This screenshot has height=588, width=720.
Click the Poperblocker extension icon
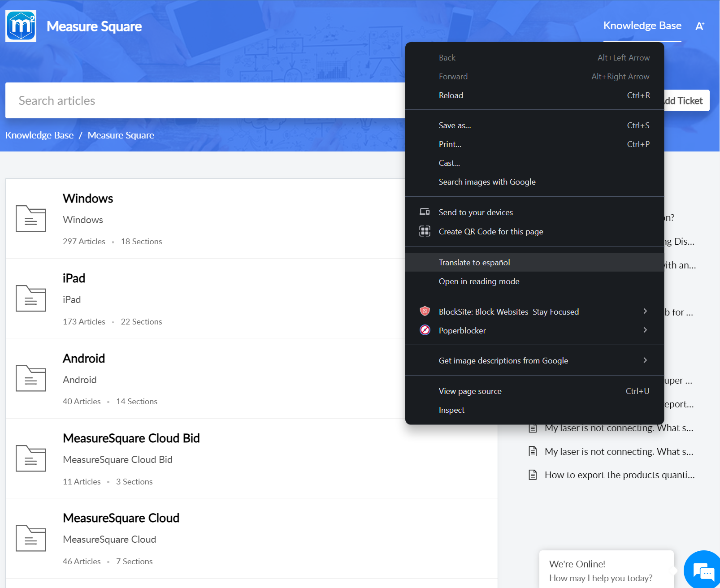click(x=425, y=330)
